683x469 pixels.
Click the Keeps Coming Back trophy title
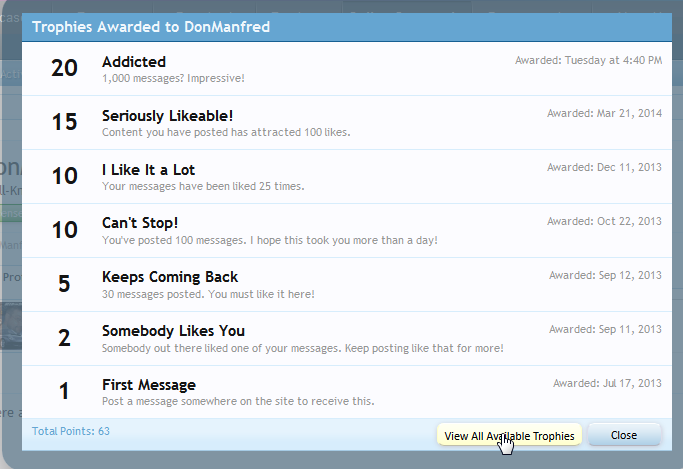[x=170, y=276]
